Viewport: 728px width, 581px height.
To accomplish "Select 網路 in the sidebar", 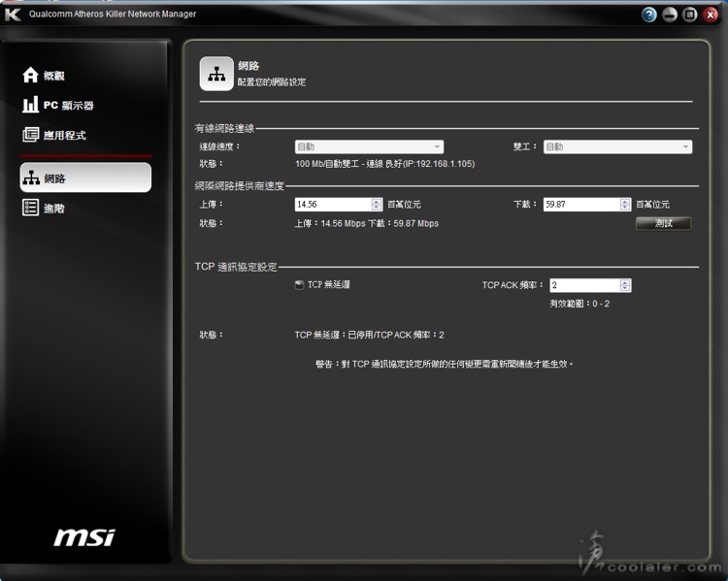I will coord(85,178).
